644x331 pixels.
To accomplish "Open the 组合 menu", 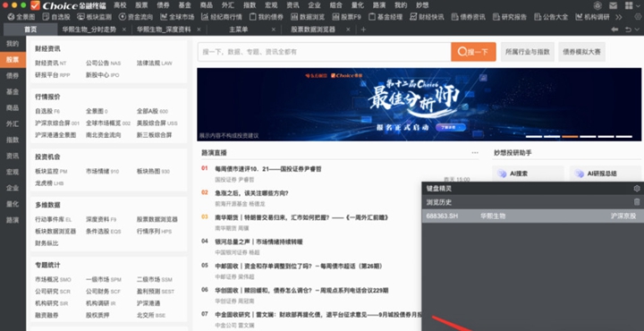I will click(x=335, y=5).
